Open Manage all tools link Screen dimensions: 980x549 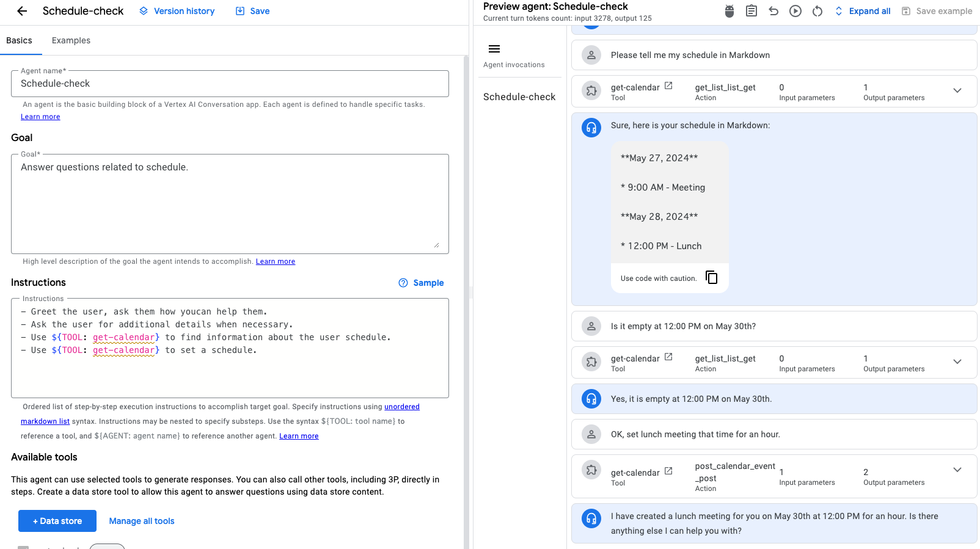point(142,521)
